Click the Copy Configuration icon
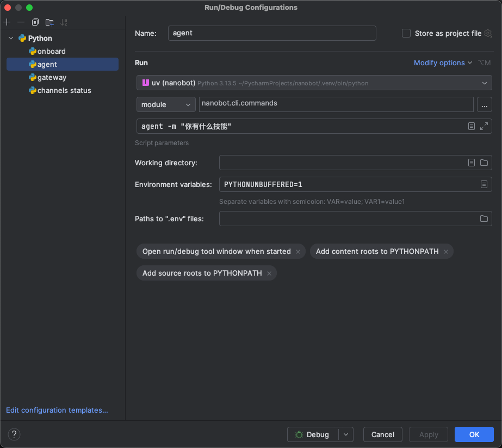 (x=35, y=22)
